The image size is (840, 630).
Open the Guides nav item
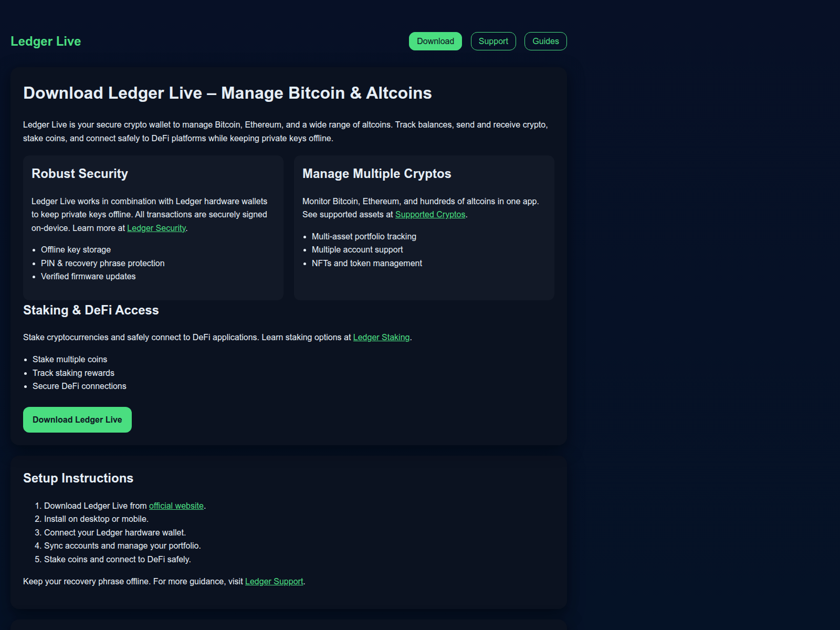(x=545, y=41)
